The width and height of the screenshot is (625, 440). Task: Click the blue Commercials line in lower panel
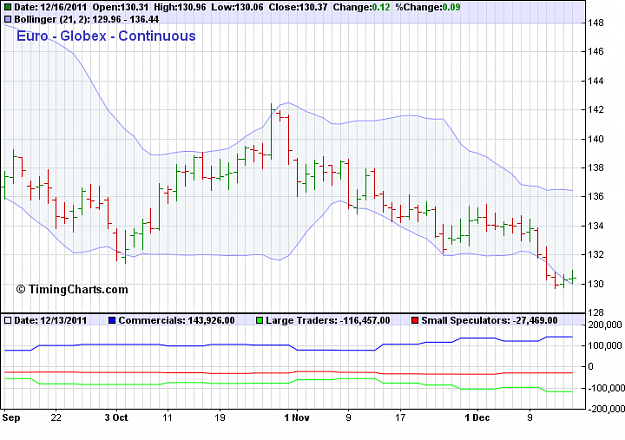click(x=287, y=345)
